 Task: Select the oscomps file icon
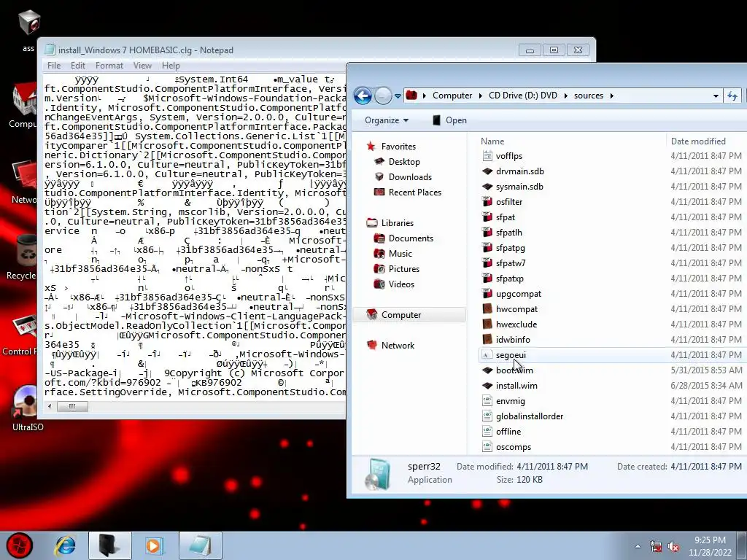click(487, 447)
